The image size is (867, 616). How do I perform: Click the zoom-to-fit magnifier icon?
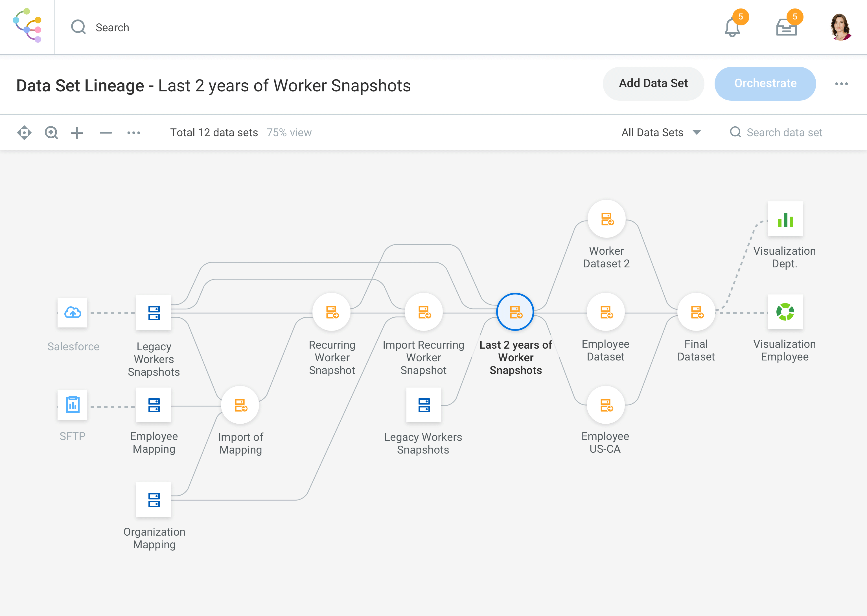tap(51, 133)
